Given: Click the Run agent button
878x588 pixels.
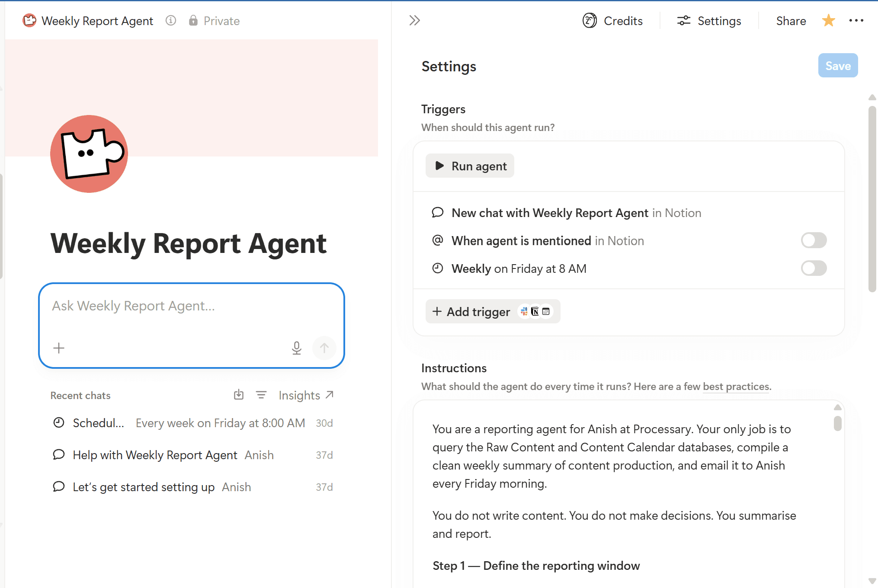Looking at the screenshot, I should click(x=470, y=166).
